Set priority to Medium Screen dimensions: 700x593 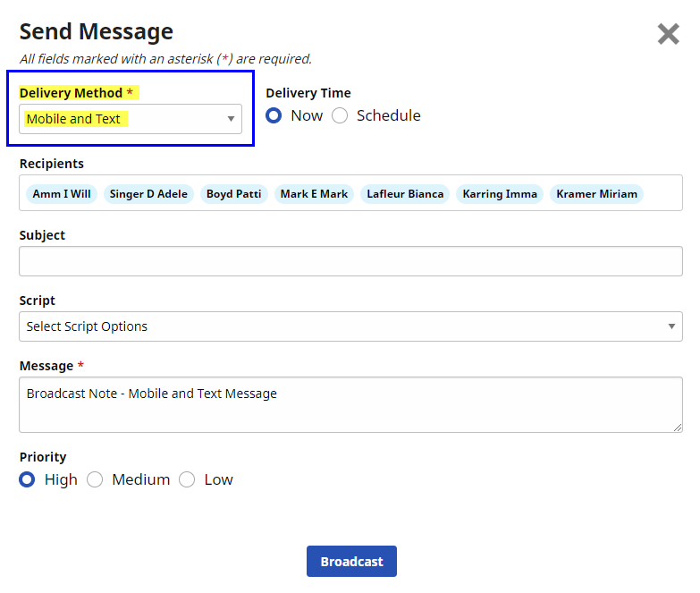pos(95,479)
